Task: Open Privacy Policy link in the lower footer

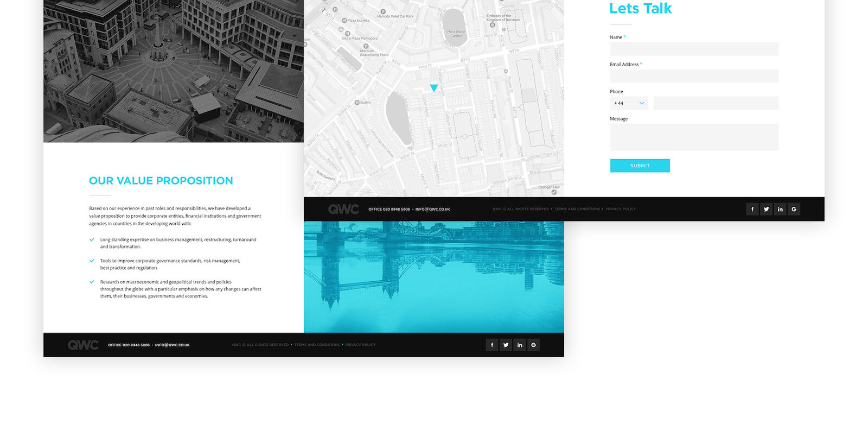Action: (x=360, y=345)
